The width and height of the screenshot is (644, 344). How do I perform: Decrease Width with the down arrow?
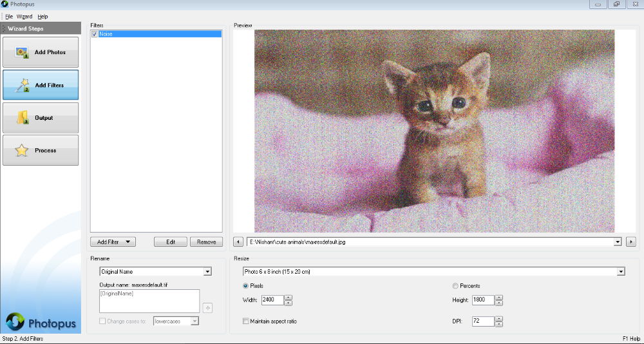(x=289, y=303)
